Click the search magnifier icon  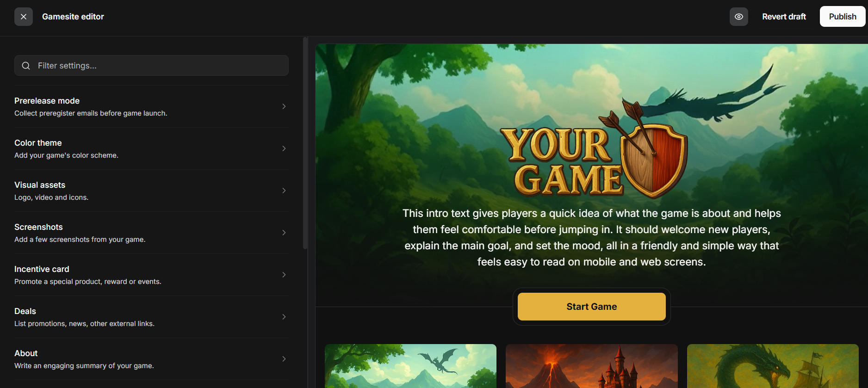[x=26, y=66]
